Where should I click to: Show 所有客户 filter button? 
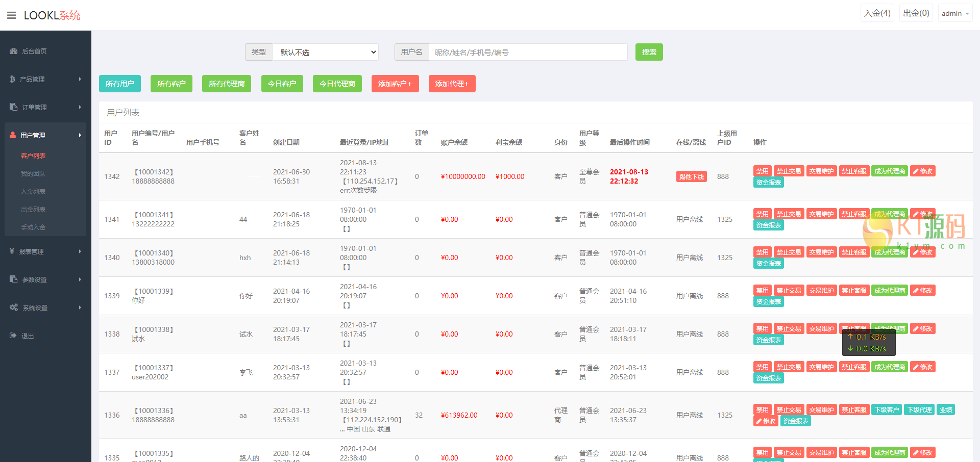coord(171,84)
